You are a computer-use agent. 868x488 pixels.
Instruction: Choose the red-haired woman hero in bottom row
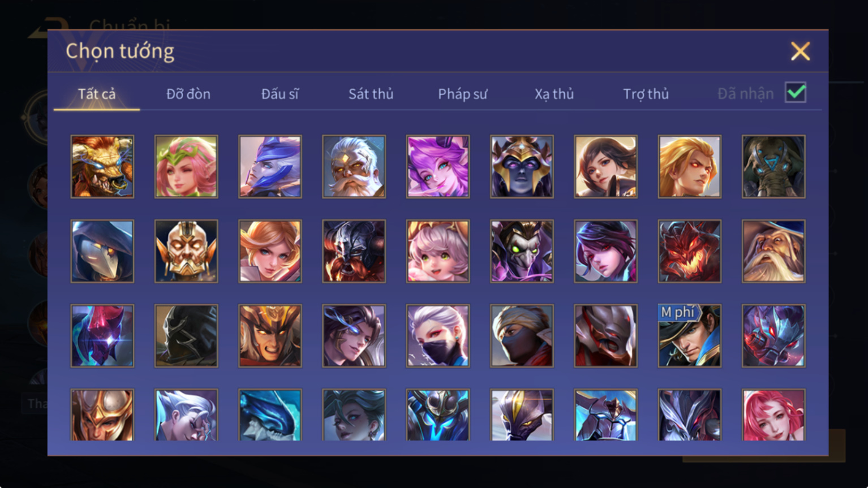tap(774, 415)
